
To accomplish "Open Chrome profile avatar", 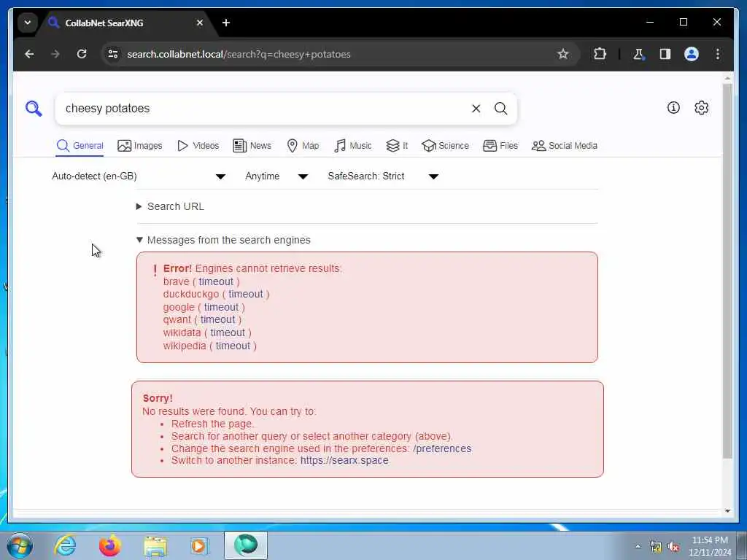I will pyautogui.click(x=692, y=54).
